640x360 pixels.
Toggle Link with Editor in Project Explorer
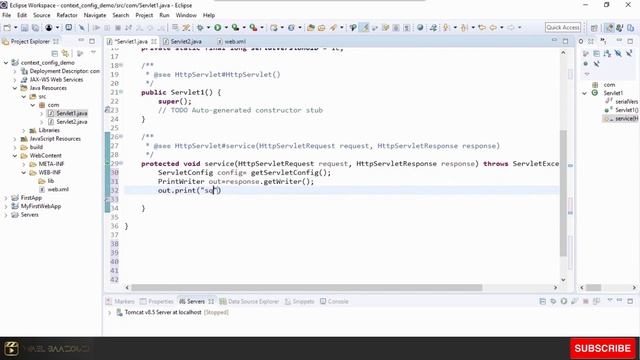tap(65, 53)
